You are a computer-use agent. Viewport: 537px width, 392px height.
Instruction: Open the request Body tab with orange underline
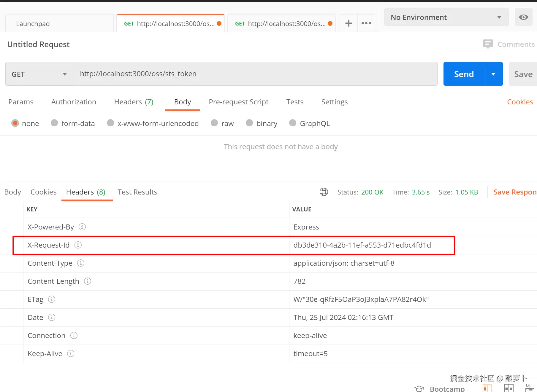point(183,102)
